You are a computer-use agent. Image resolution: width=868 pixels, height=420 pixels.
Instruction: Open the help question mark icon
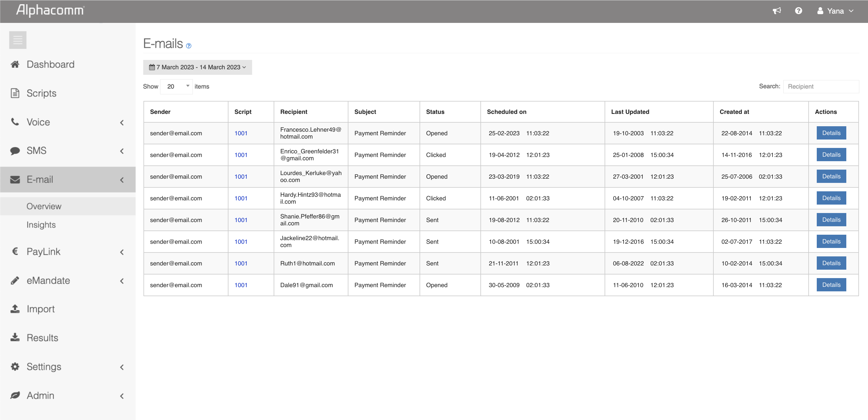(799, 11)
